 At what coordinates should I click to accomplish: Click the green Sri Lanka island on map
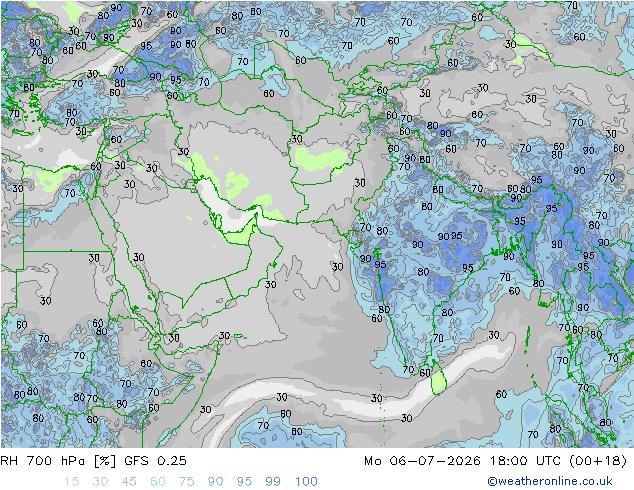pyautogui.click(x=437, y=380)
